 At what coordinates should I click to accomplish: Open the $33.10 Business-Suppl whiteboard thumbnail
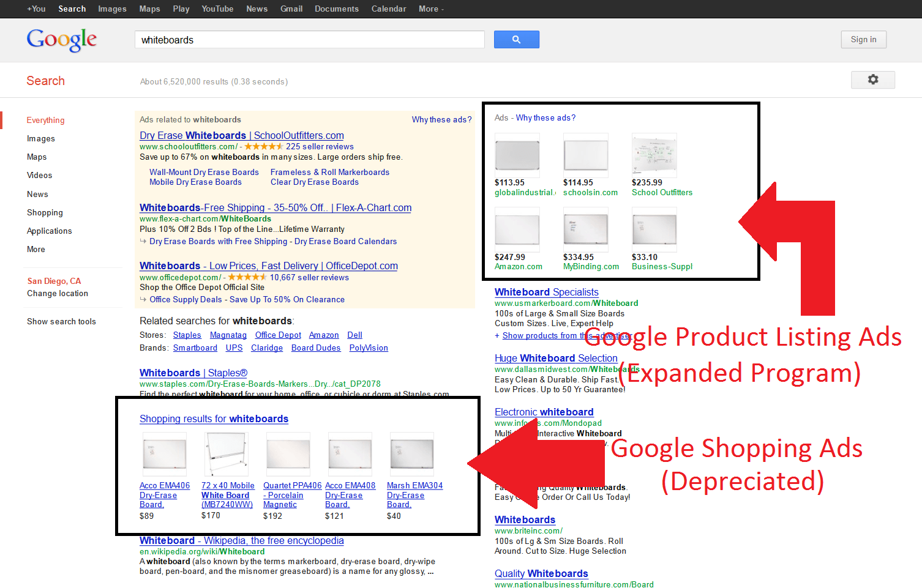point(654,229)
